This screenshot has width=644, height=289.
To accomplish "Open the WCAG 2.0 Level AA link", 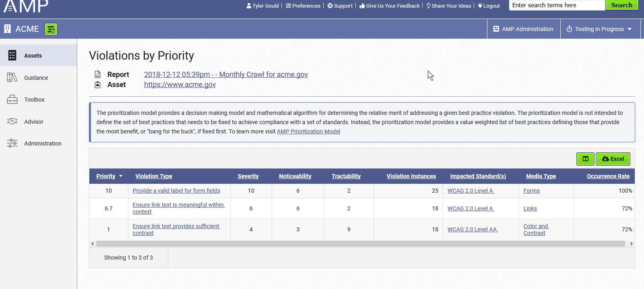I will [x=473, y=229].
